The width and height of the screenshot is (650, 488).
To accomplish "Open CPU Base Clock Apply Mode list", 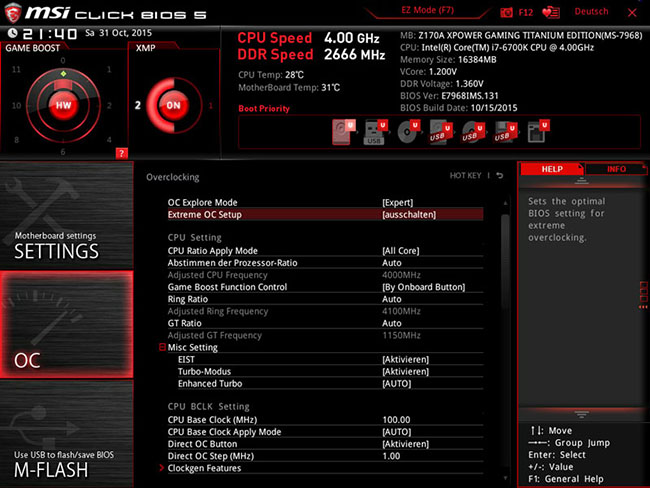I will 325,432.
